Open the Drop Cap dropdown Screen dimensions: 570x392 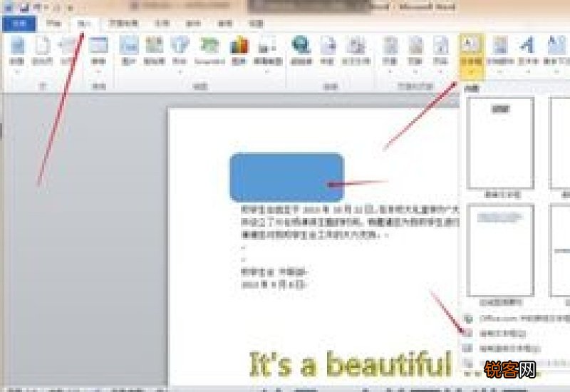pyautogui.click(x=556, y=54)
